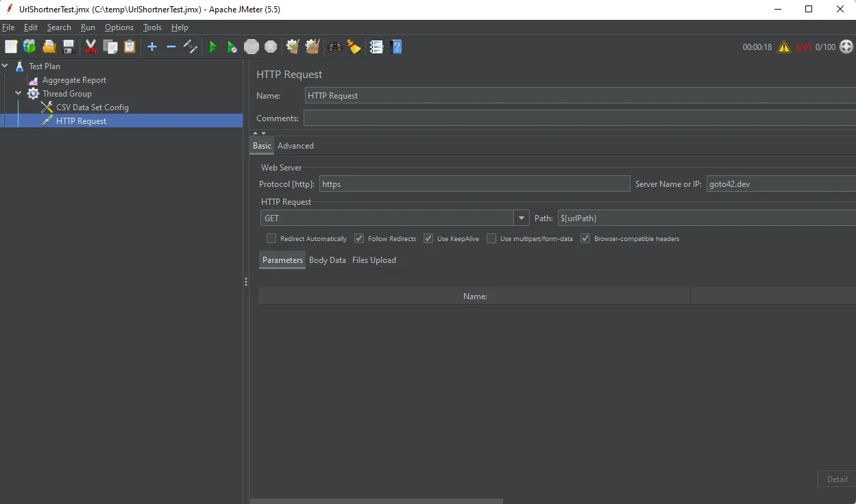The height and width of the screenshot is (504, 856).
Task: Click the Name: column header in parameters table
Action: pyautogui.click(x=474, y=296)
